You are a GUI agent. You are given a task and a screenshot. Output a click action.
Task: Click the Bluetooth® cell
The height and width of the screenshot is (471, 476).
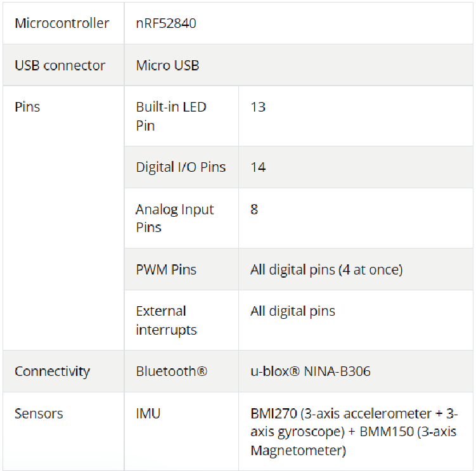click(x=171, y=371)
